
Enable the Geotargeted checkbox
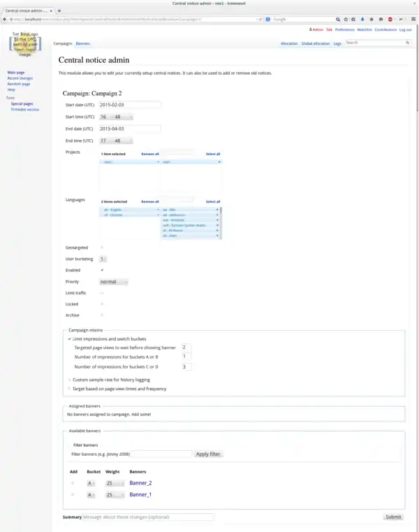pyautogui.click(x=103, y=247)
